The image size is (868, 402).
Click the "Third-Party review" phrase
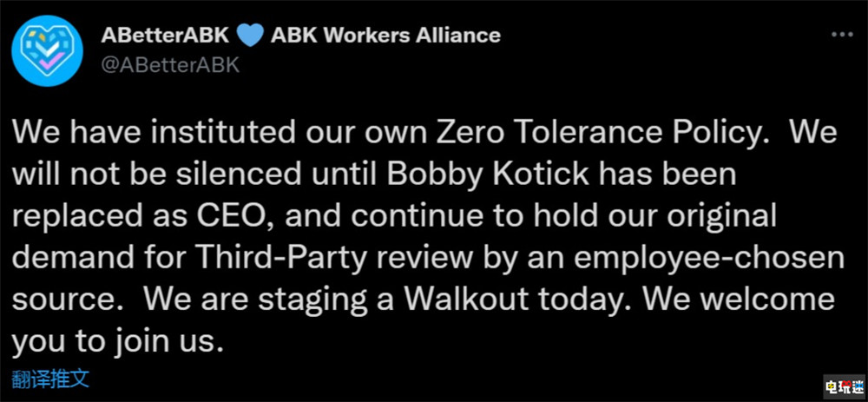point(331,260)
